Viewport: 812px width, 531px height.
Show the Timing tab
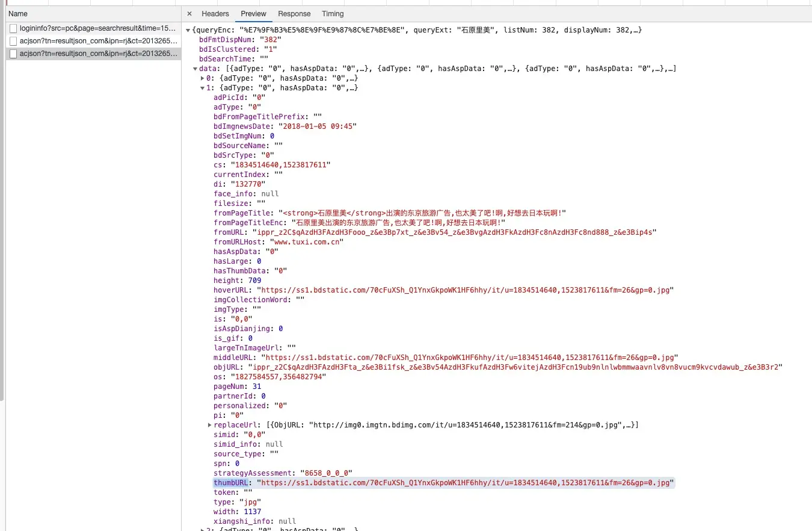333,14
